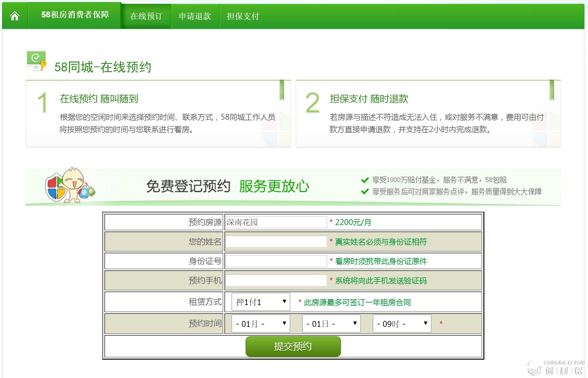Focus the 您的姓名 input field
Image resolution: width=588 pixels, height=378 pixels.
tap(276, 242)
